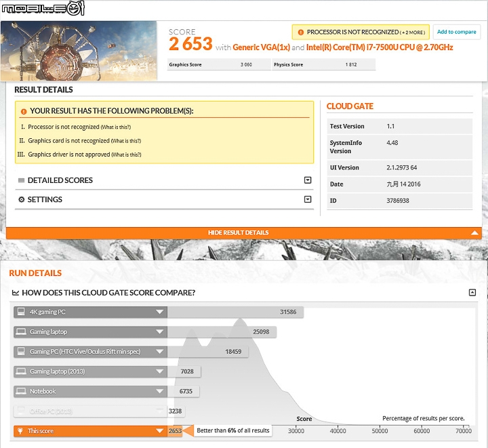Expand the Gaming laptop (2013) dropdown arrow
This screenshot has width=488, height=448.
(160, 371)
